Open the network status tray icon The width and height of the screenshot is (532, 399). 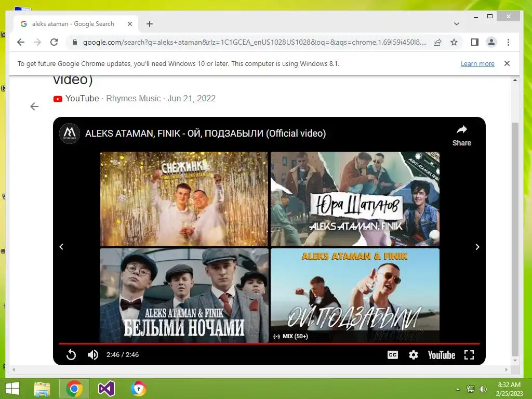(x=471, y=389)
